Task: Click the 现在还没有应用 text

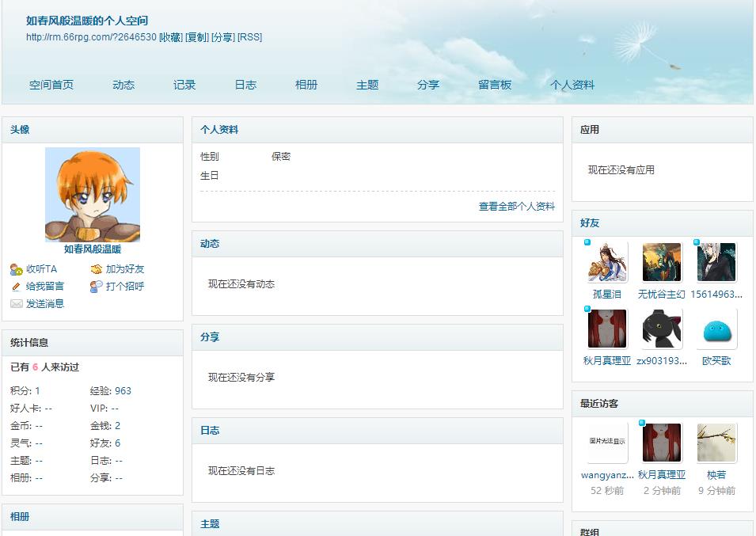Action: click(621, 169)
